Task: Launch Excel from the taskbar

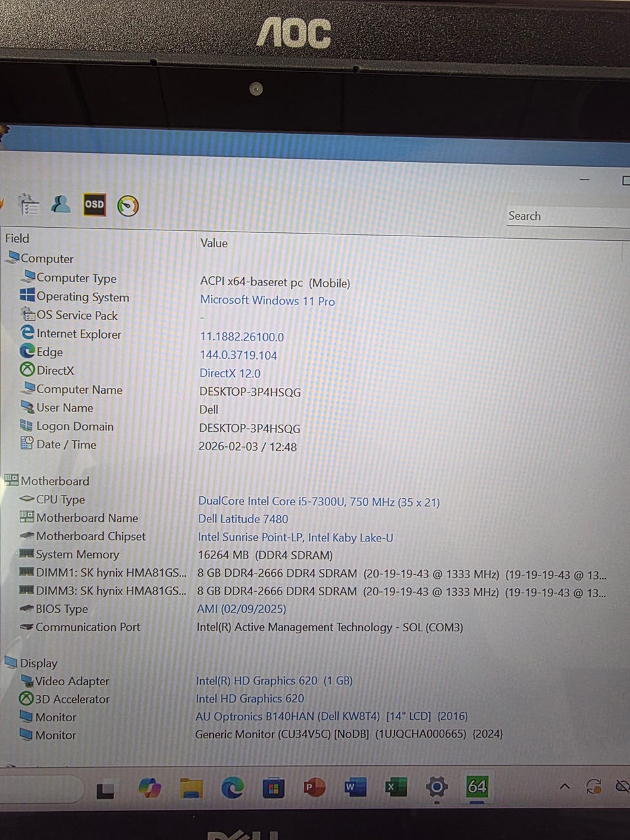Action: pyautogui.click(x=395, y=787)
